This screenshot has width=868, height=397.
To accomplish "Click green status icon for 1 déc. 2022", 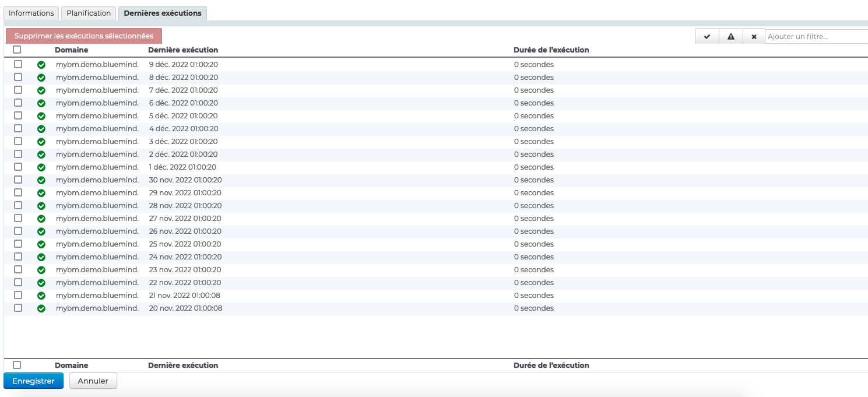I will click(41, 167).
